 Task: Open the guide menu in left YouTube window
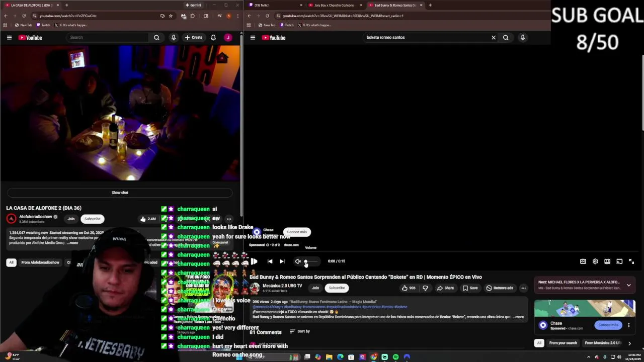click(9, 38)
